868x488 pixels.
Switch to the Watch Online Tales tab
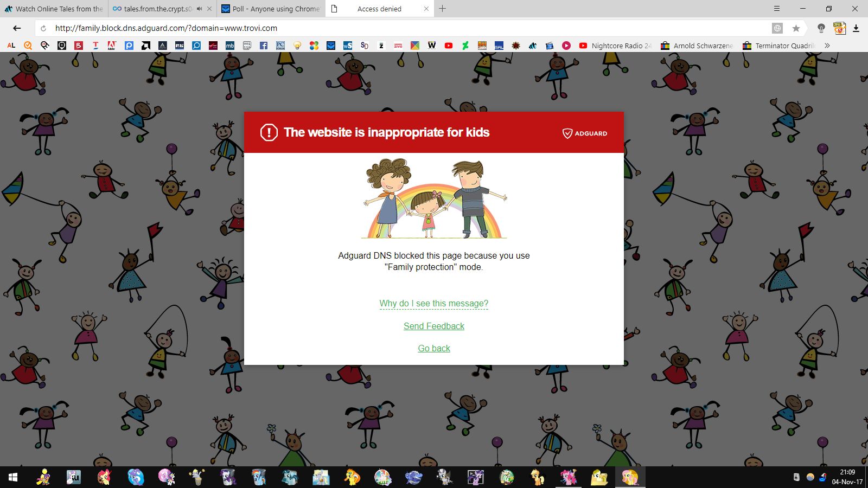(54, 9)
